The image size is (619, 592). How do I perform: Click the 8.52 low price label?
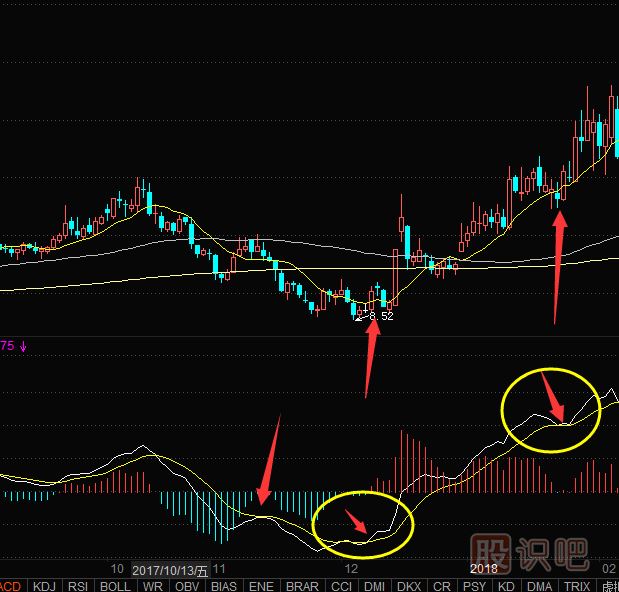[x=381, y=316]
